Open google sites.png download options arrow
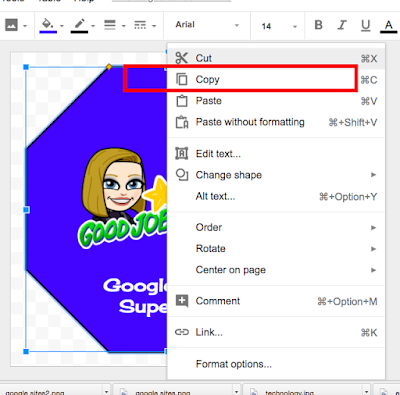Screen dimensions: 400x395 tap(236, 392)
